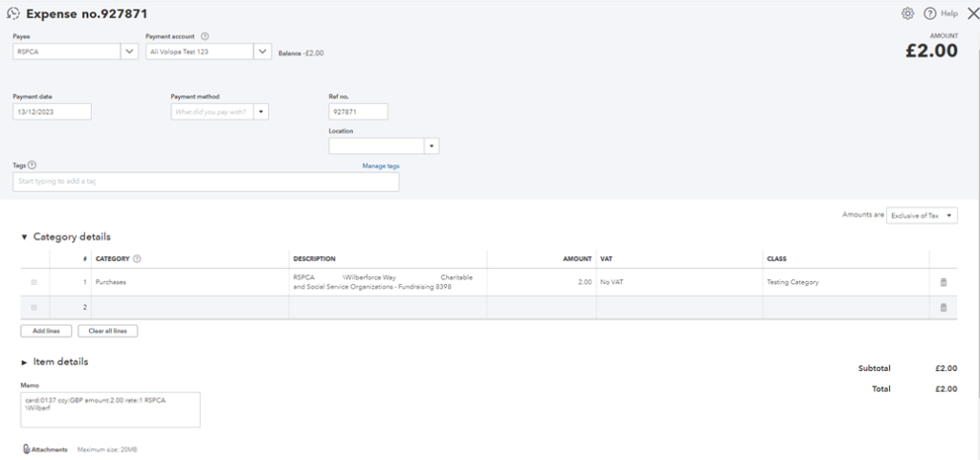Click the Help question mark icon
This screenshot has width=980, height=460.
pos(929,13)
